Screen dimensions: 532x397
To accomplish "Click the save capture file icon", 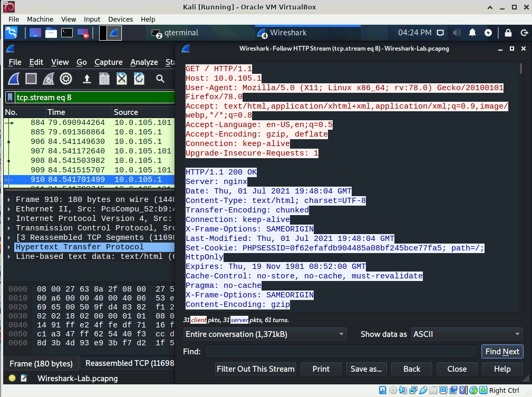I will 104,79.
